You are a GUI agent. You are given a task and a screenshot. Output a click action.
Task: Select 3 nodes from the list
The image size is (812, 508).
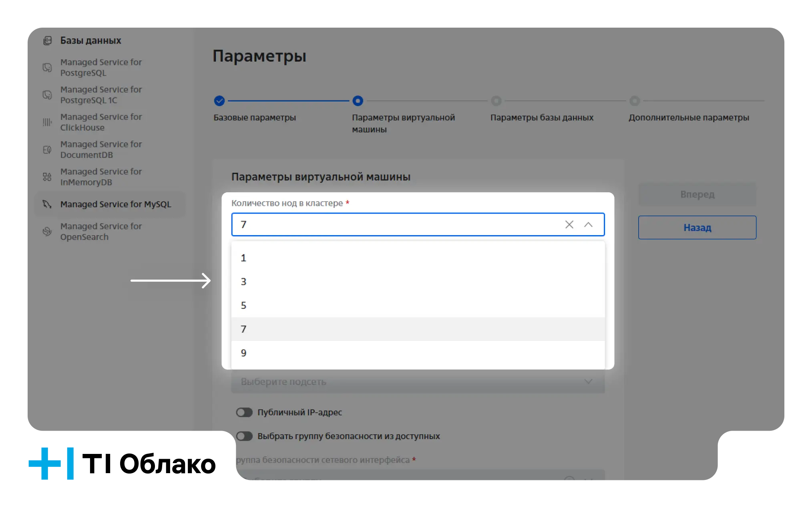point(418,282)
